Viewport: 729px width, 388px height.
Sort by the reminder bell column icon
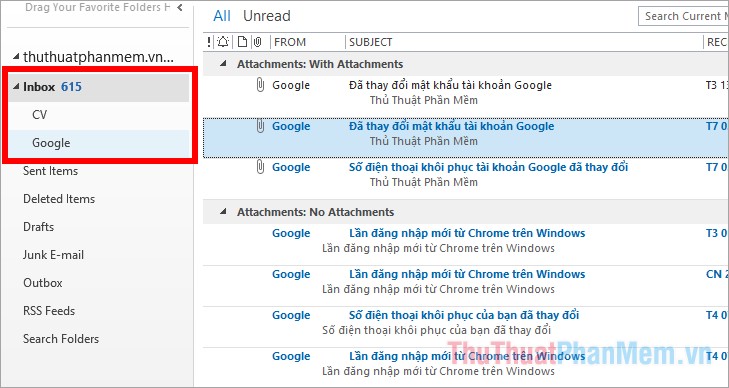[223, 42]
